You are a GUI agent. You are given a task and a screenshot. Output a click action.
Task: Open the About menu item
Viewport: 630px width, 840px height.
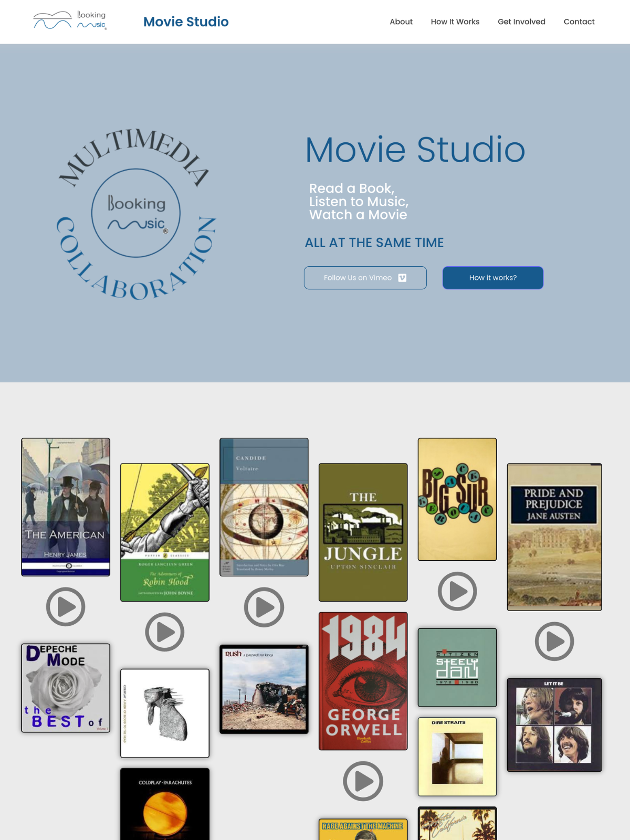[401, 22]
